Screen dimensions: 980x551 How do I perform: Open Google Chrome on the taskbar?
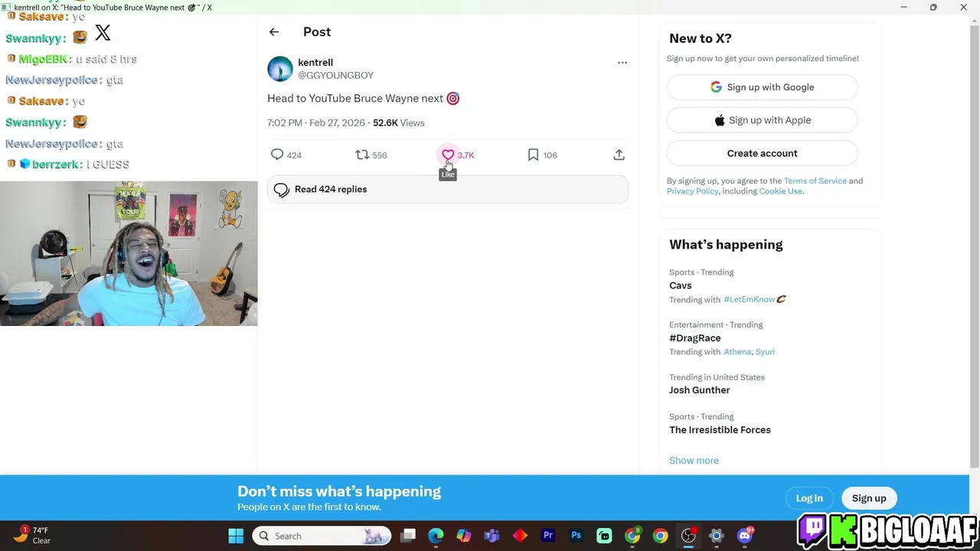click(660, 536)
